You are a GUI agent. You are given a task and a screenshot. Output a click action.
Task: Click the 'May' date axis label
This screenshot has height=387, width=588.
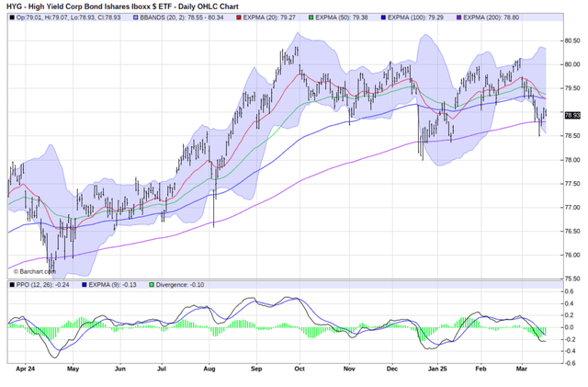pyautogui.click(x=73, y=369)
